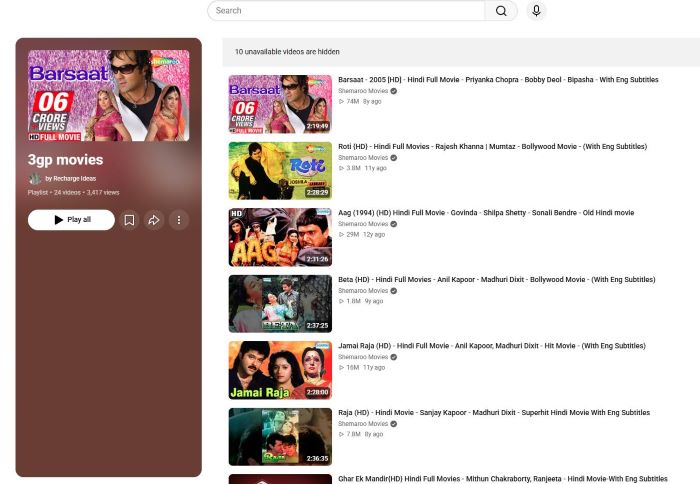This screenshot has height=484, width=700.
Task: Click Beta movie thumbnail
Action: (280, 304)
